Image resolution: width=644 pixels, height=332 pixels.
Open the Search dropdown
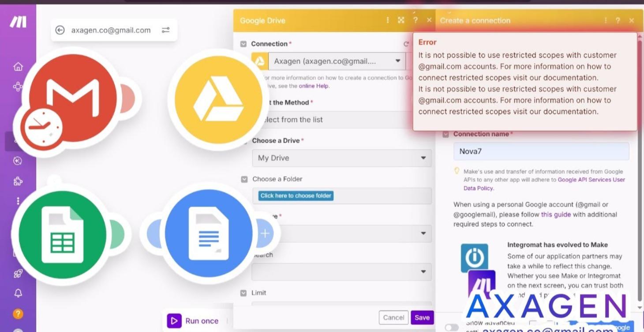point(342,272)
